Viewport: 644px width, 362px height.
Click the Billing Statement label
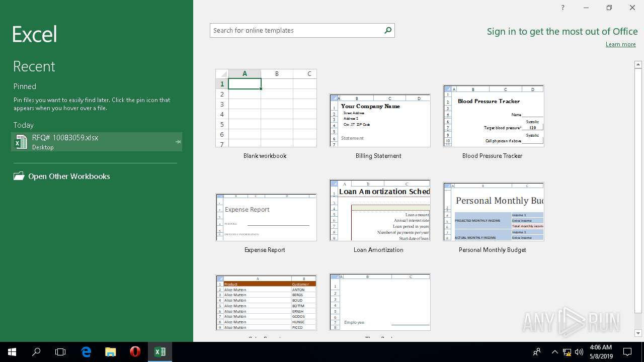click(x=378, y=156)
